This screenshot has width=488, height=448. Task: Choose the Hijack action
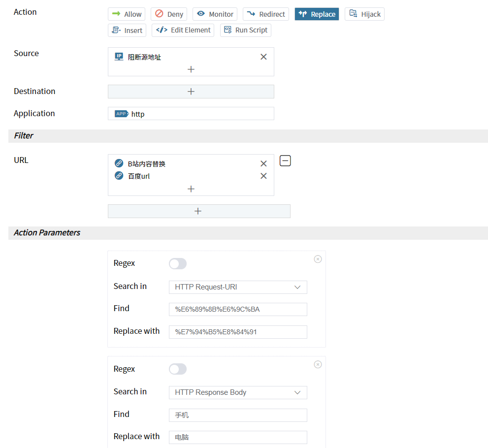tap(364, 14)
